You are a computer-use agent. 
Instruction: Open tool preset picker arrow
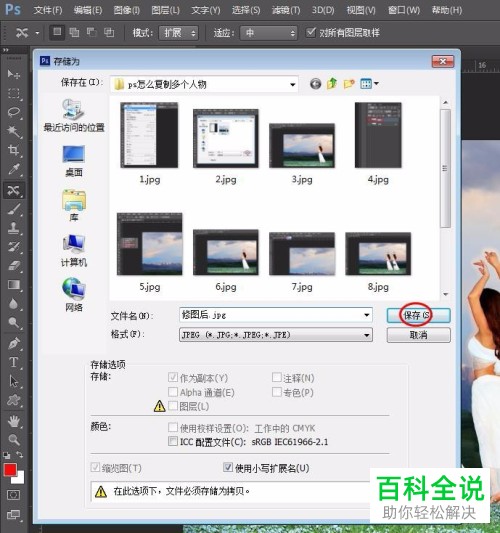[x=37, y=33]
